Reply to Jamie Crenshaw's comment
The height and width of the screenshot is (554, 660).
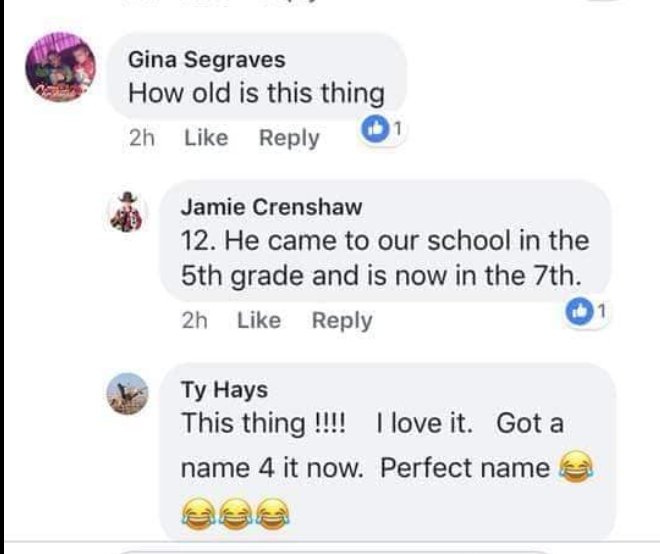(x=342, y=321)
